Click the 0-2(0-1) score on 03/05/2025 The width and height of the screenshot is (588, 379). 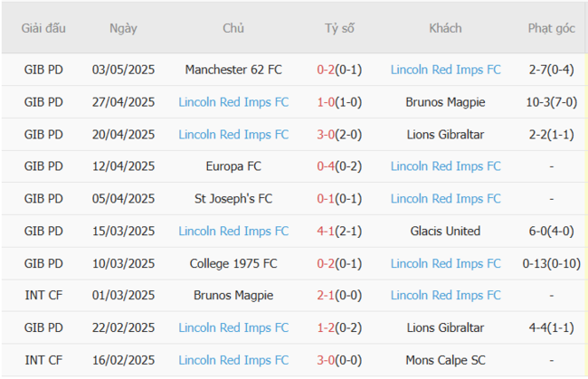[x=339, y=70]
